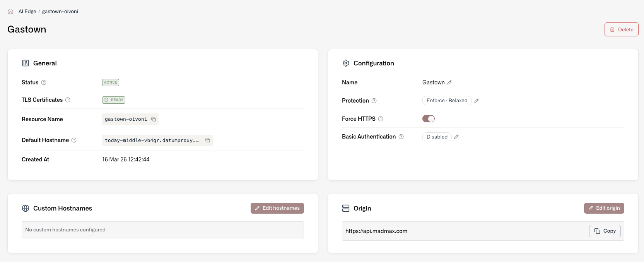644x262 pixels.
Task: Edit Basic Authentication pencil icon
Action: click(456, 137)
